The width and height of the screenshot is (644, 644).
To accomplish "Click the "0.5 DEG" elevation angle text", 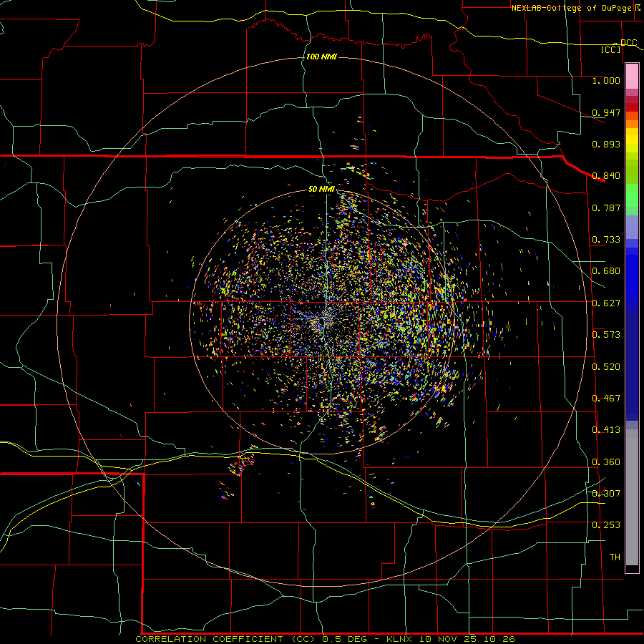I will click(344, 639).
